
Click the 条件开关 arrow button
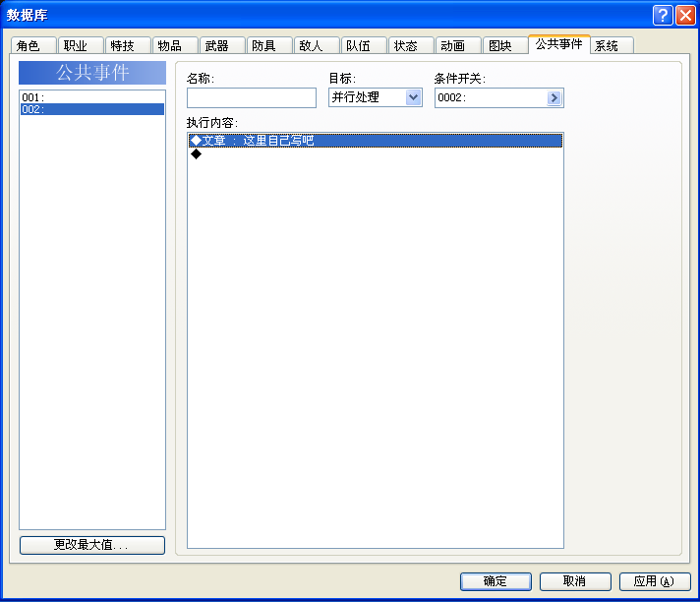point(554,97)
